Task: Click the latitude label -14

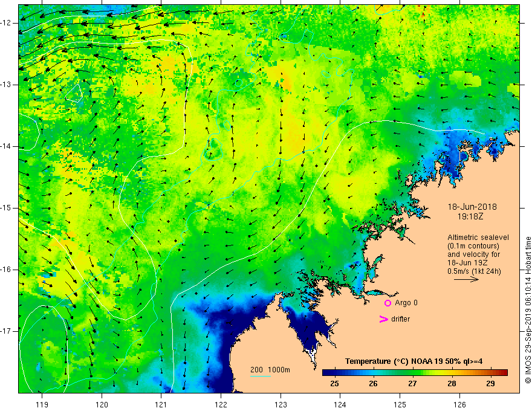Action: click(x=7, y=146)
